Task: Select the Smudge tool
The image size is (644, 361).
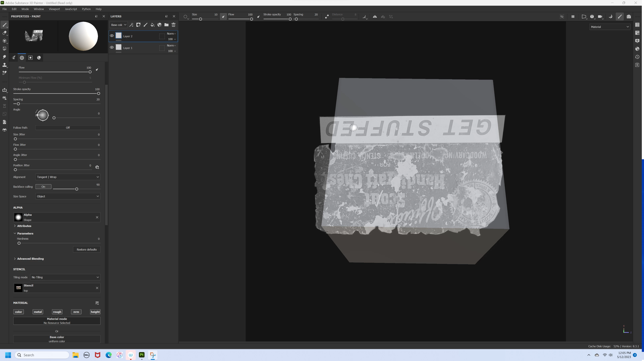Action: [4, 57]
